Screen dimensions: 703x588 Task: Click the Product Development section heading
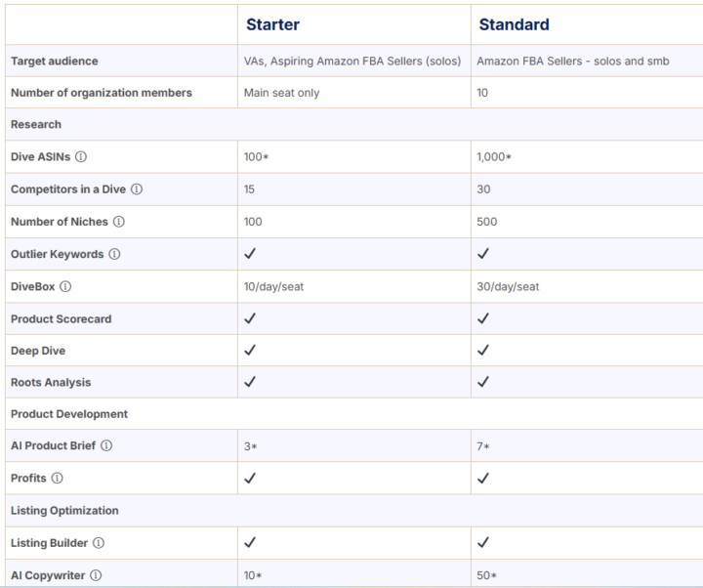[x=69, y=414]
